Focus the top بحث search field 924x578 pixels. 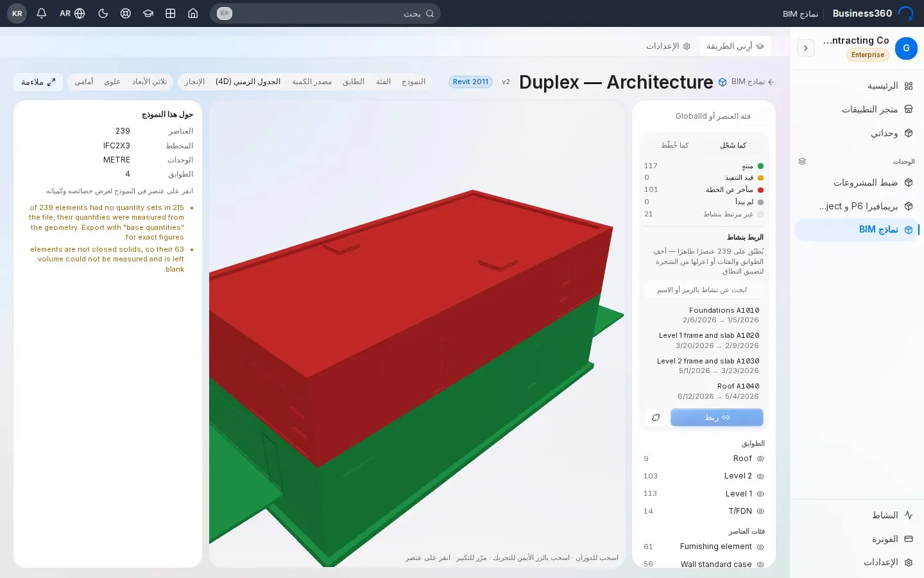click(x=325, y=13)
